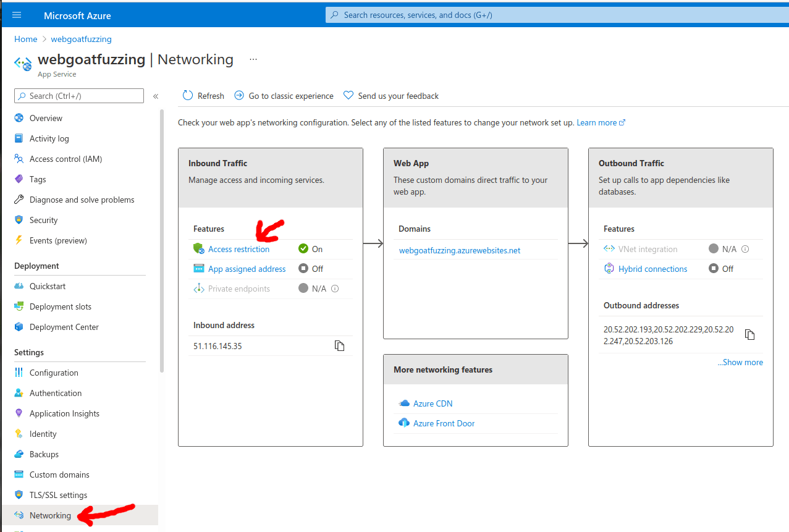This screenshot has width=789, height=532.
Task: Click the Identity key icon
Action: tap(19, 434)
